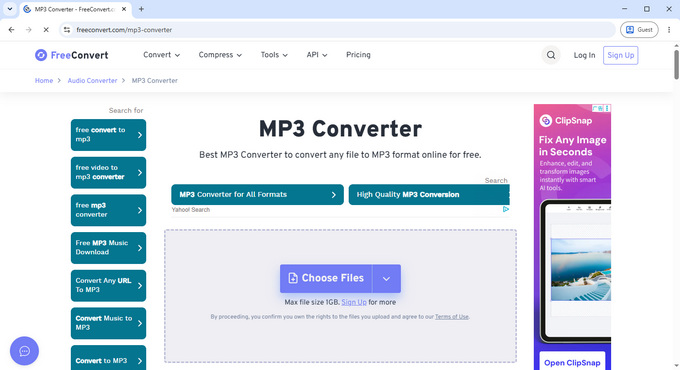Click the site information icon in address bar
This screenshot has height=370, width=680.
(x=67, y=29)
